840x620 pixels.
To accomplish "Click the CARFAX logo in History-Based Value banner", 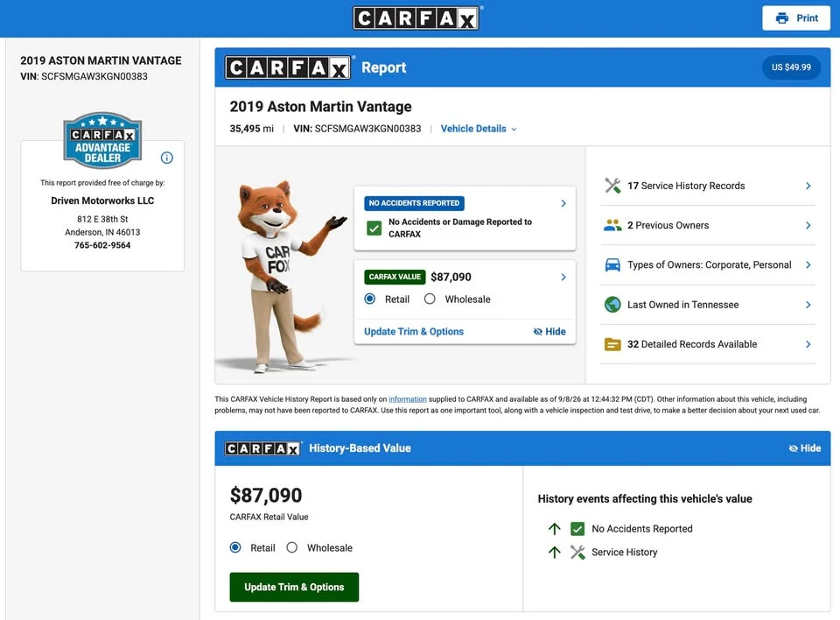I will point(262,448).
